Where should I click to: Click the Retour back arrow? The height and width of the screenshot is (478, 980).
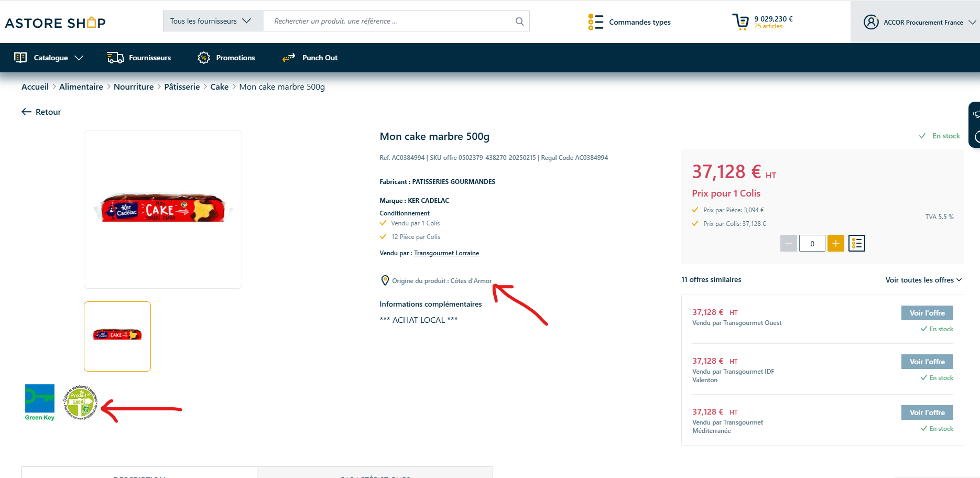(26, 112)
